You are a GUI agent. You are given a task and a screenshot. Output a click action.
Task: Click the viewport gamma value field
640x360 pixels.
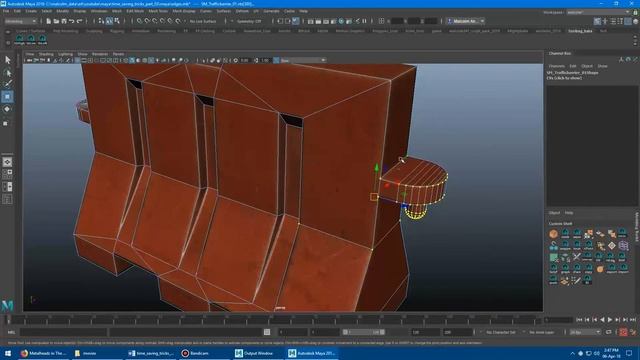tap(265, 60)
